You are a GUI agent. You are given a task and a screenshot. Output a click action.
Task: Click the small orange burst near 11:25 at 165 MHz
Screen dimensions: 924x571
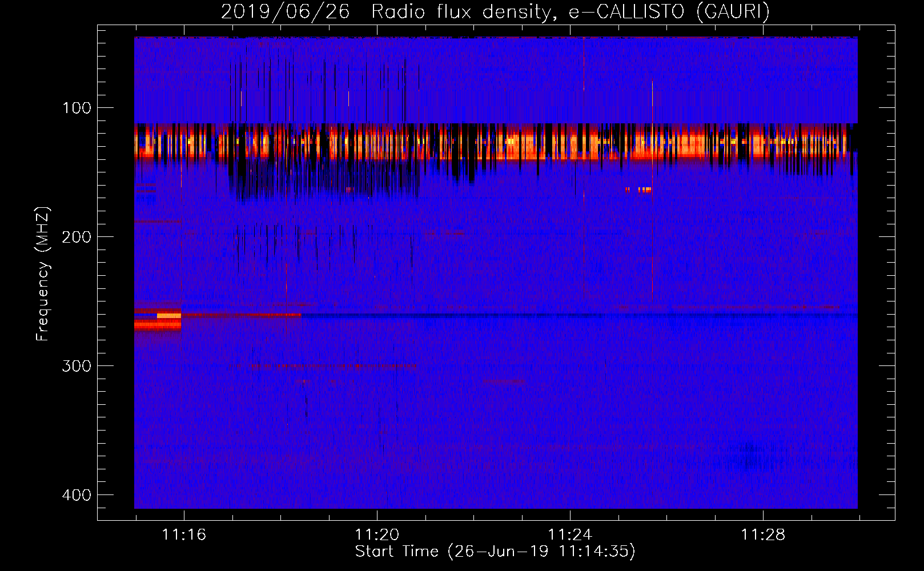tap(638, 190)
